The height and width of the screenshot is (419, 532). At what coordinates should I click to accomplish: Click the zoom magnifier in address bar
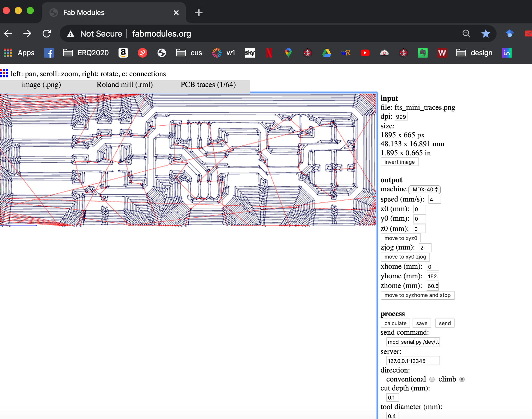point(466,34)
